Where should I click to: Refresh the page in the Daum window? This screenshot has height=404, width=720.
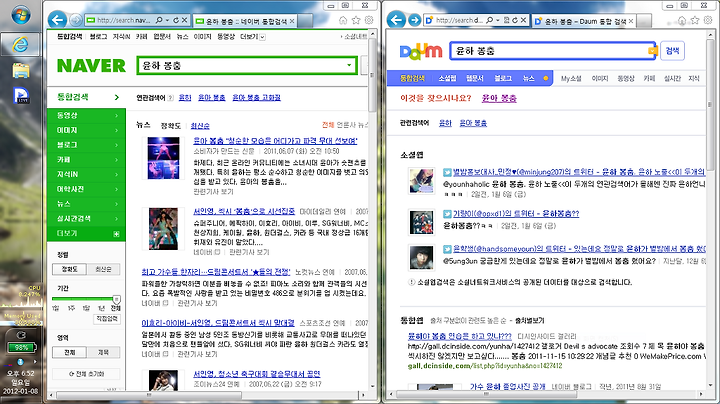[515, 20]
